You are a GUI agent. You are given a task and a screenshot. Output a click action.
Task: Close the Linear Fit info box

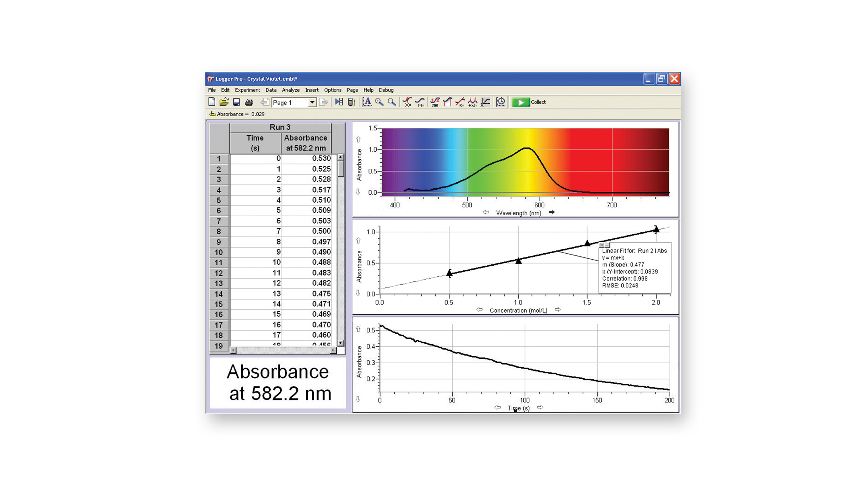[x=601, y=245]
